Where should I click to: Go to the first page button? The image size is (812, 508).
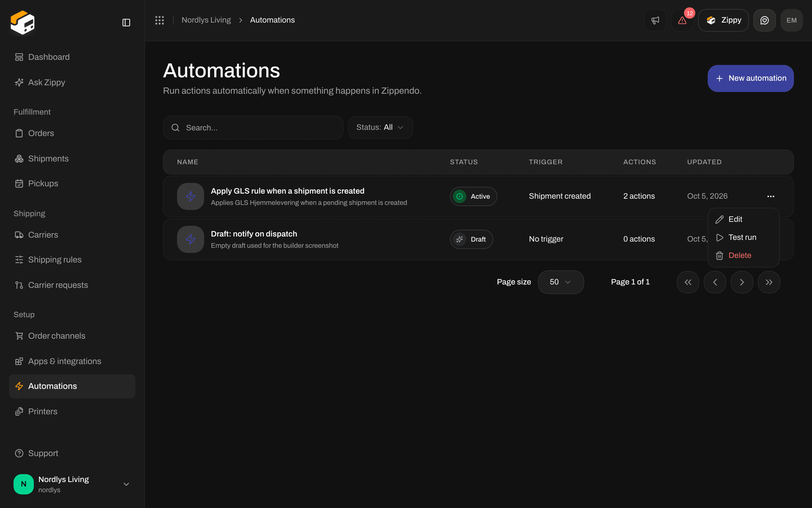coord(688,282)
